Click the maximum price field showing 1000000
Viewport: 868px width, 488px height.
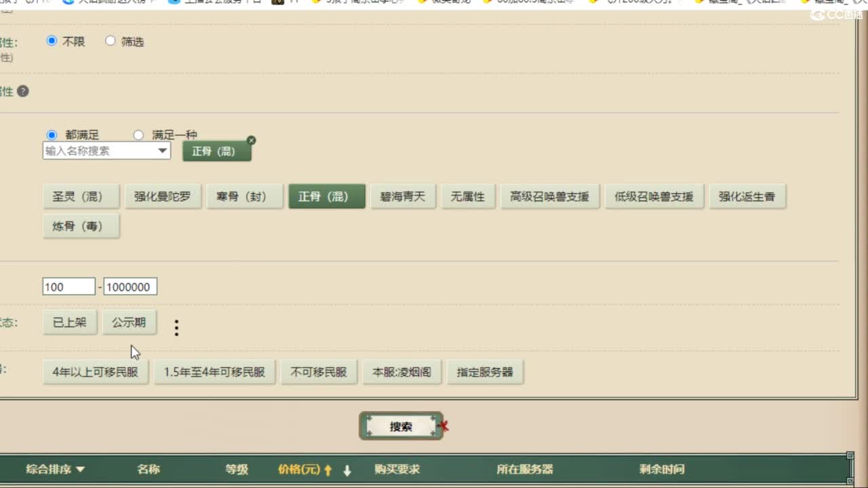(130, 287)
